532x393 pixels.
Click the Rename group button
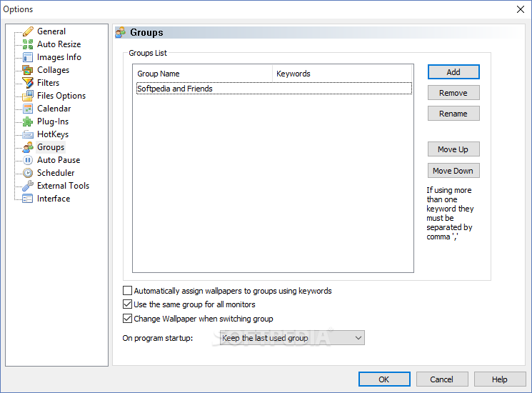453,114
